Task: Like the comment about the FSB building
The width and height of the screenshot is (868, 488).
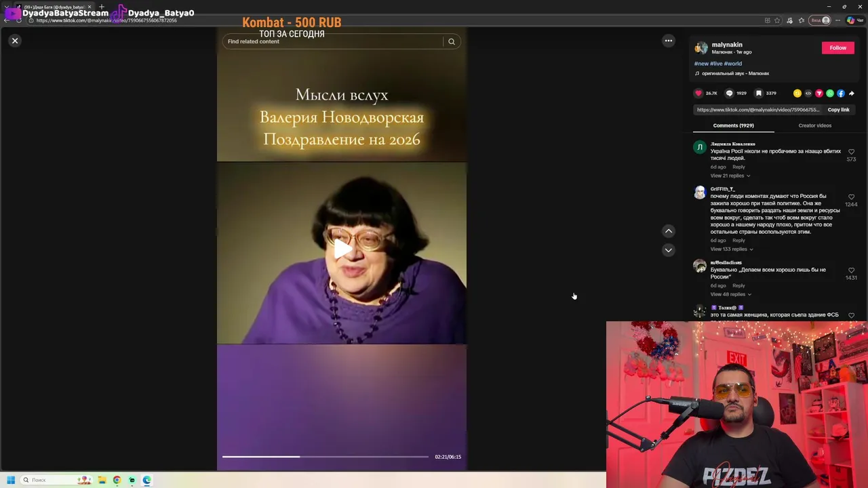Action: coord(851,315)
